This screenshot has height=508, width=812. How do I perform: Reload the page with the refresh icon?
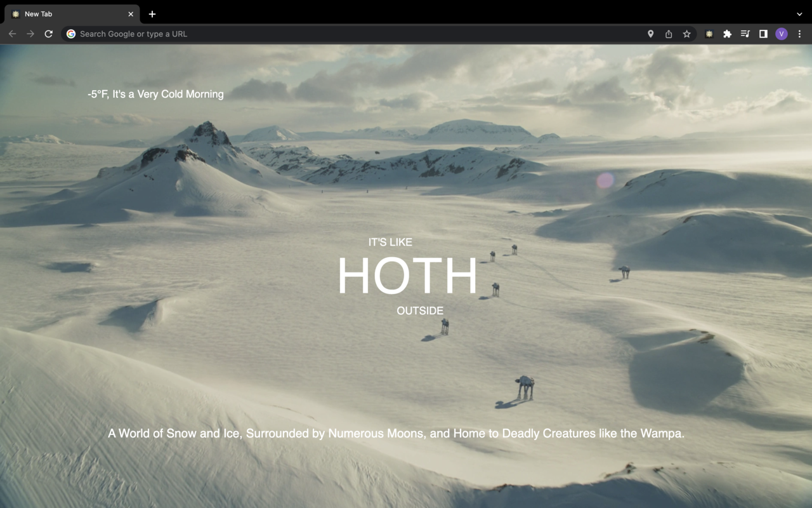pyautogui.click(x=49, y=34)
